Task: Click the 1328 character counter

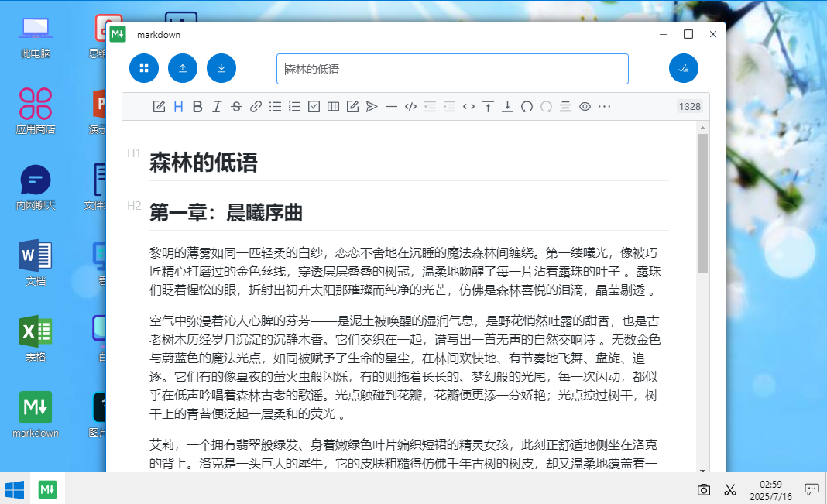Action: [x=690, y=107]
